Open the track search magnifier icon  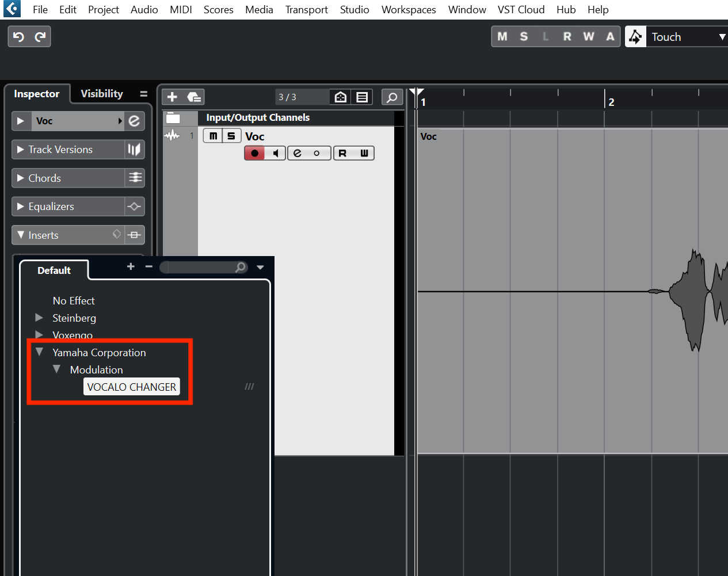pyautogui.click(x=392, y=97)
